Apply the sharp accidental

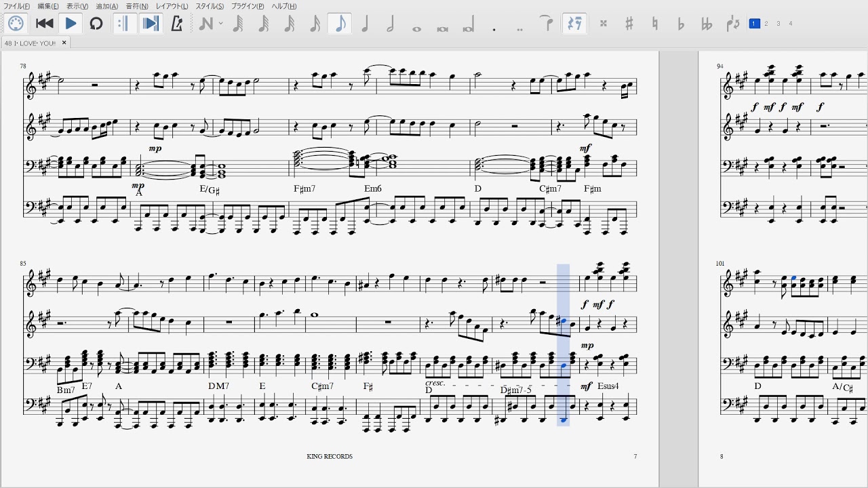[629, 24]
